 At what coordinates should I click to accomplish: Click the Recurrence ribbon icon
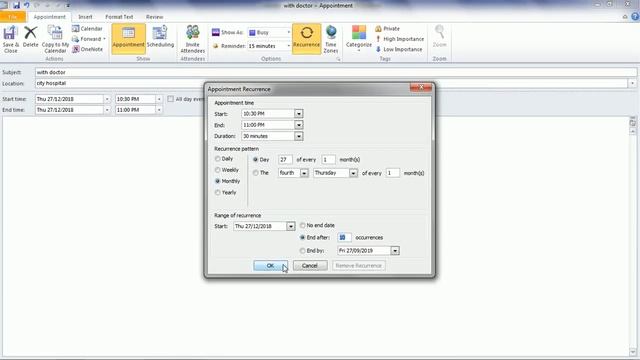pos(307,38)
